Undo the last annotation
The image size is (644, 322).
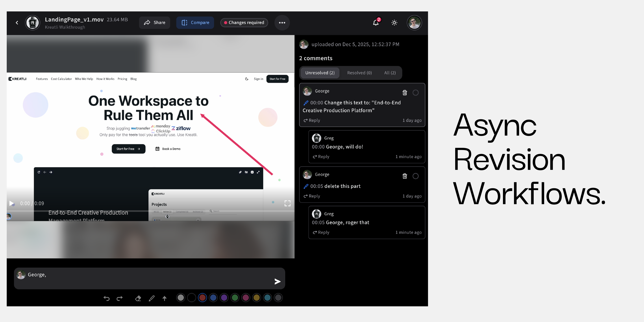pos(107,298)
